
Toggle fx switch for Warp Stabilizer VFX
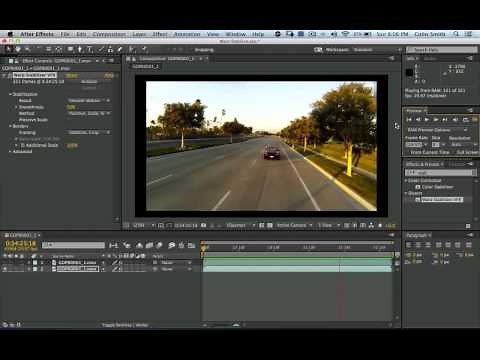click(x=9, y=75)
